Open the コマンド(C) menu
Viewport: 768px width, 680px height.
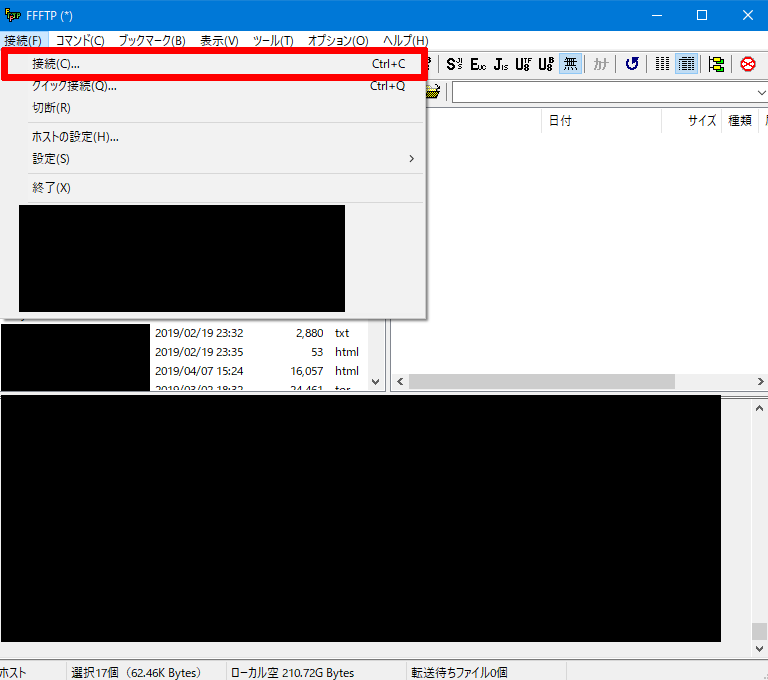(80, 41)
